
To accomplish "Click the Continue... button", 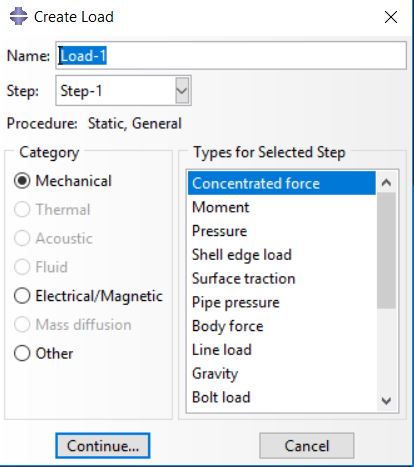I will (103, 446).
